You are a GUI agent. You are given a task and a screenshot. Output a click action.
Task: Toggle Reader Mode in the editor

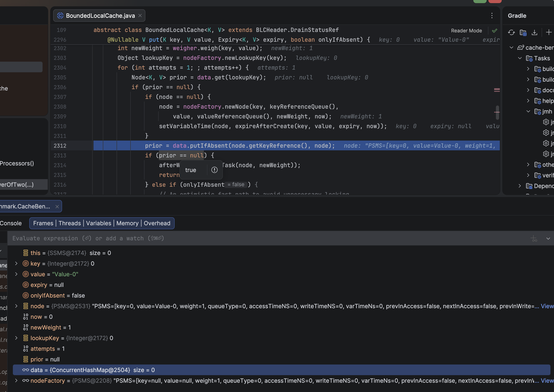[466, 31]
